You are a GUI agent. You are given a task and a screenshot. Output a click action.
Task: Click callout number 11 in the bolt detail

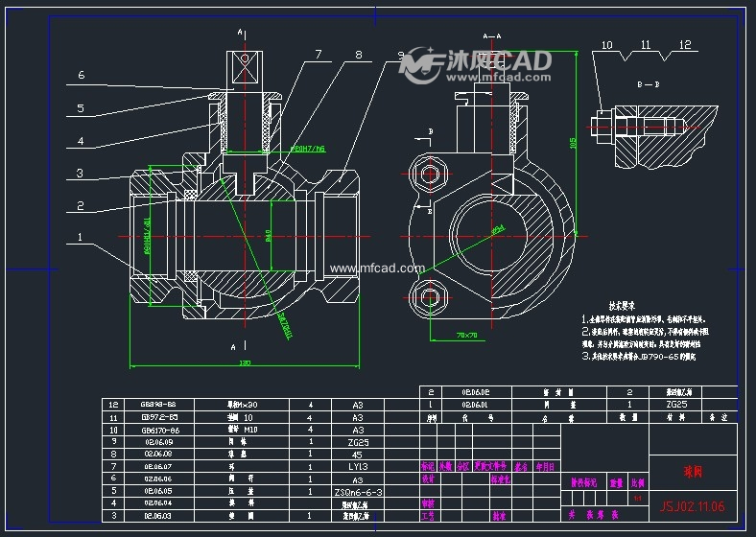[645, 45]
